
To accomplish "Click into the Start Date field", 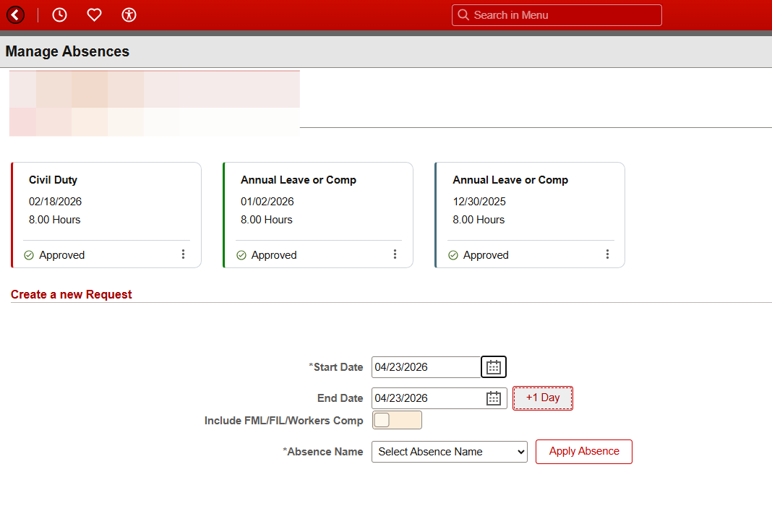I will pyautogui.click(x=426, y=367).
